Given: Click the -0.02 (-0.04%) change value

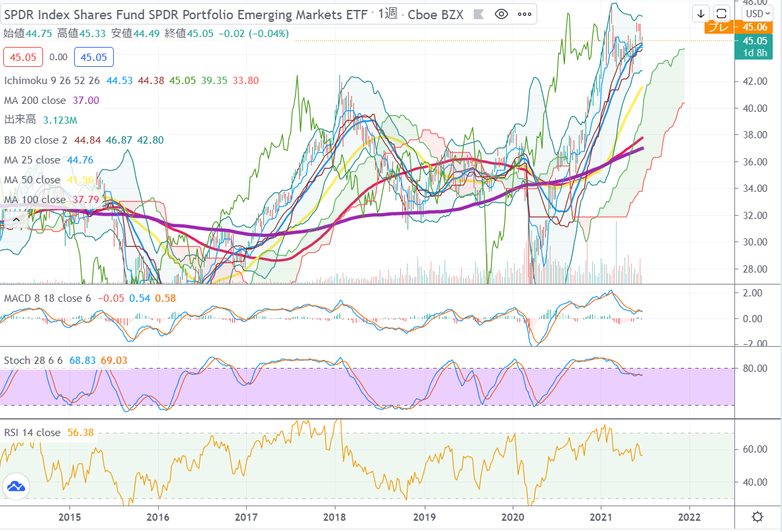Looking at the screenshot, I should [x=254, y=33].
